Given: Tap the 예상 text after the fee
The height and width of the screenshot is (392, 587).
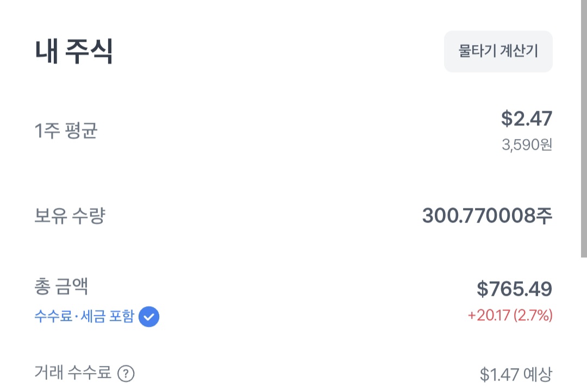Looking at the screenshot, I should 538,374.
